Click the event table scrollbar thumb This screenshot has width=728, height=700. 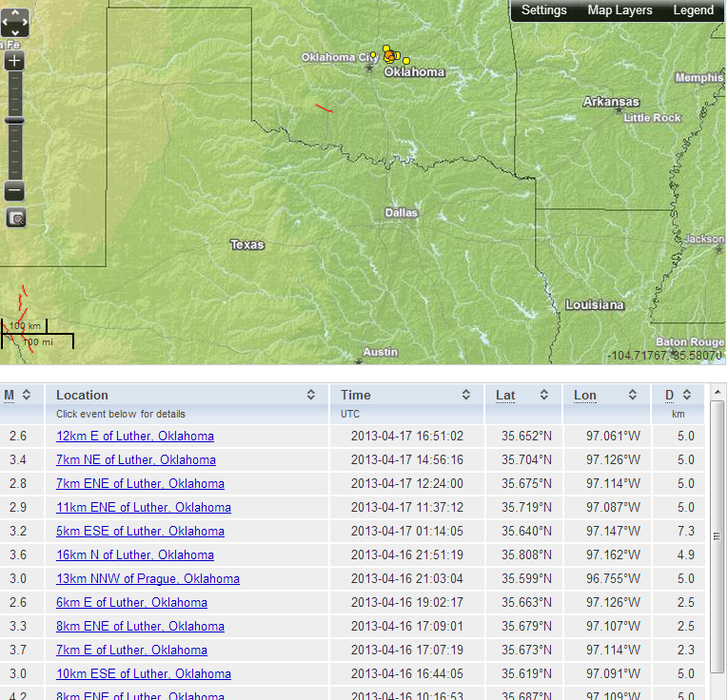pyautogui.click(x=718, y=535)
